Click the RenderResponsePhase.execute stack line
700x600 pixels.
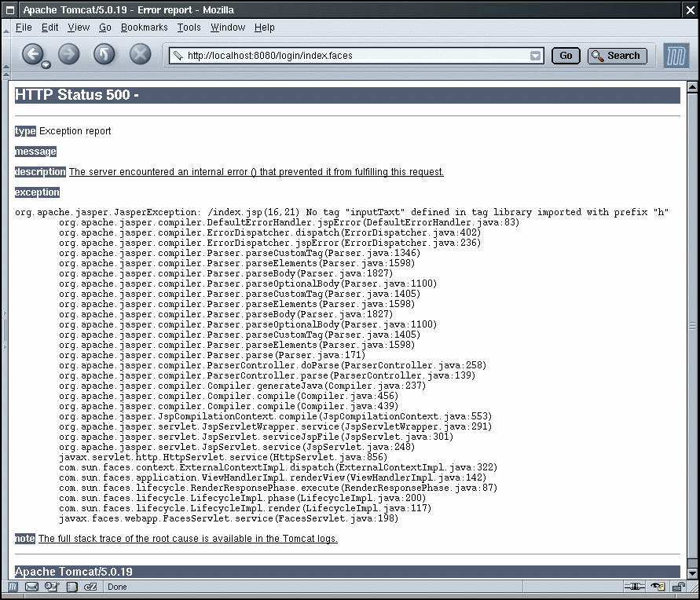tap(277, 488)
